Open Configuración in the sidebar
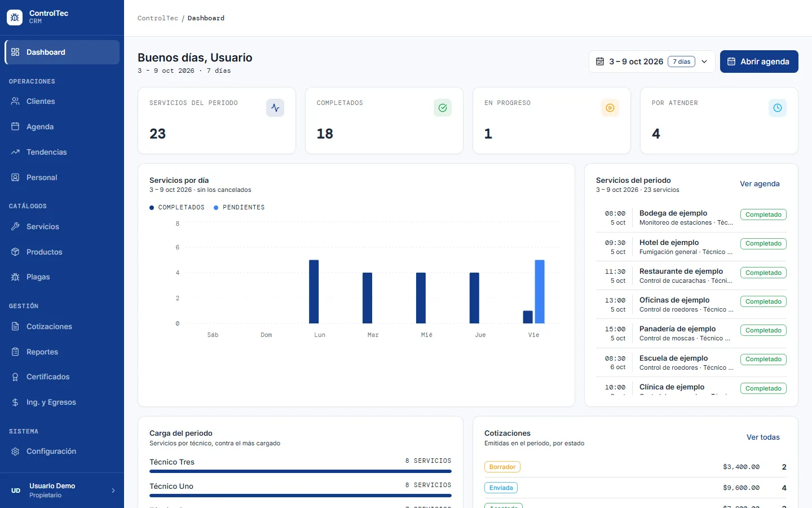The width and height of the screenshot is (812, 508). point(62,451)
